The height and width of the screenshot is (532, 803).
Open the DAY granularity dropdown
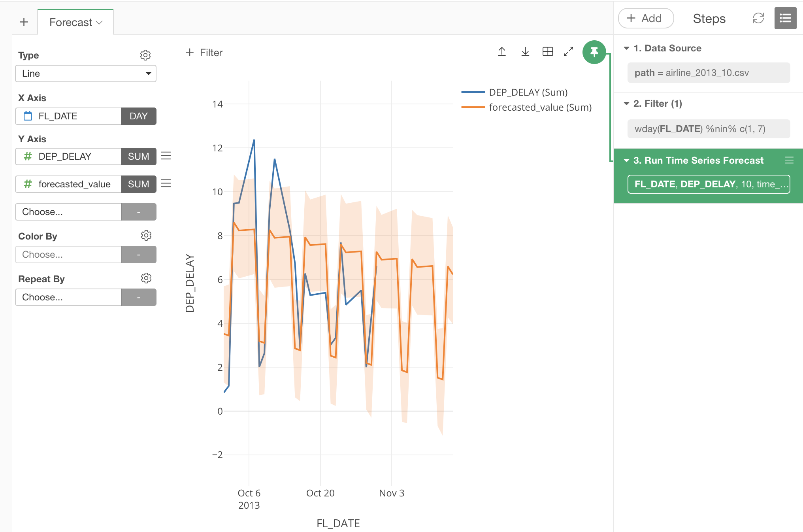(138, 116)
